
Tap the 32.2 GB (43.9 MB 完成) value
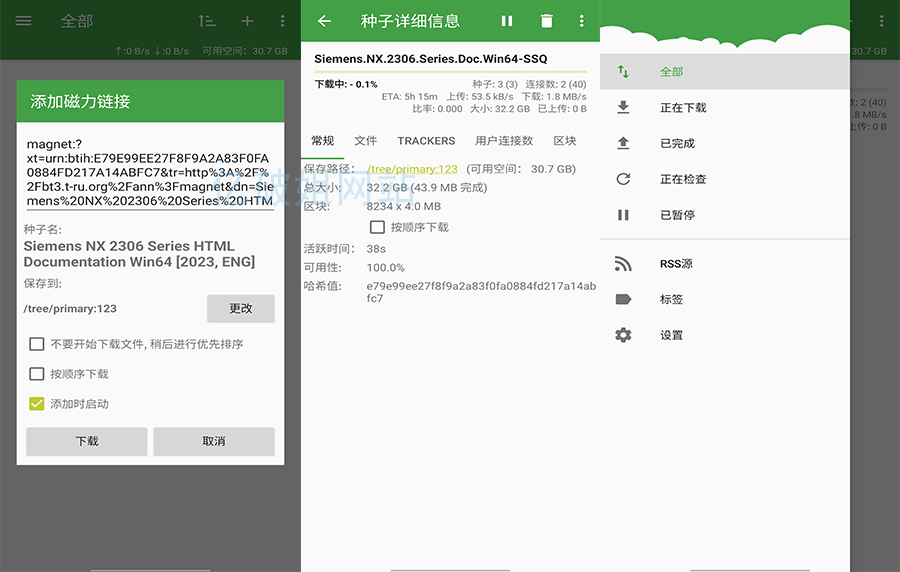[x=426, y=188]
